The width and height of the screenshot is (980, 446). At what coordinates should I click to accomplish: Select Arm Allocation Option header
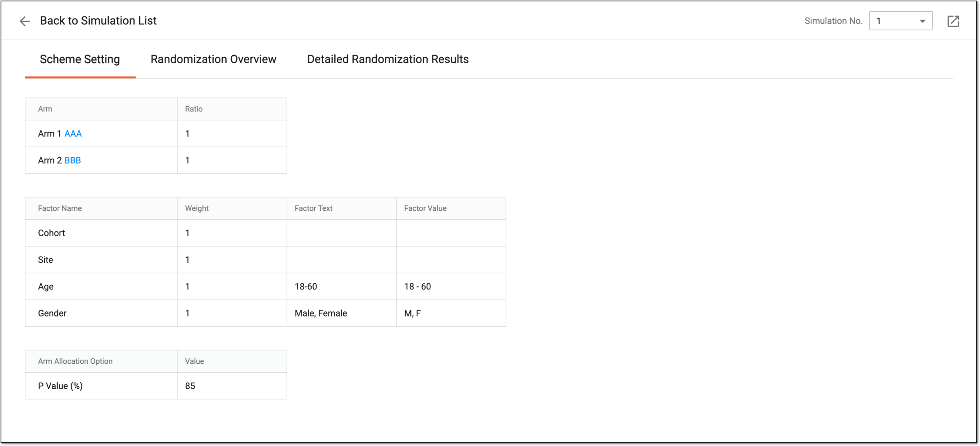[101, 361]
